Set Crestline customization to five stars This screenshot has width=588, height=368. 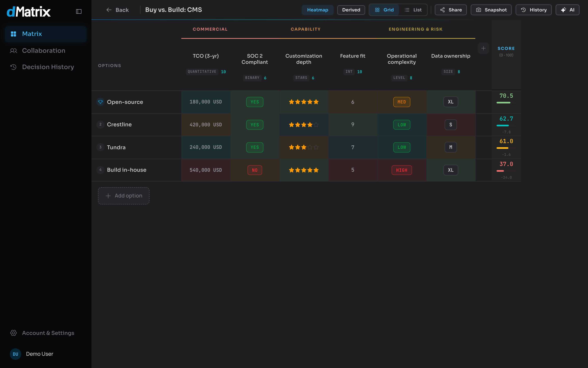(316, 125)
